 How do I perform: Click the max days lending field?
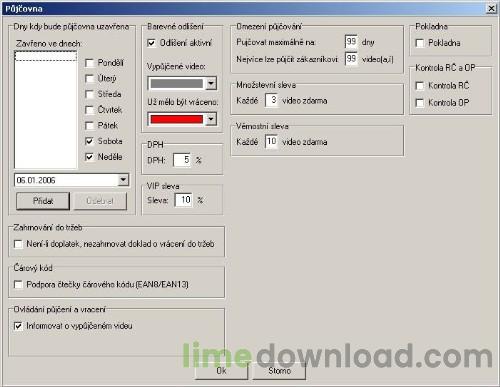point(351,42)
